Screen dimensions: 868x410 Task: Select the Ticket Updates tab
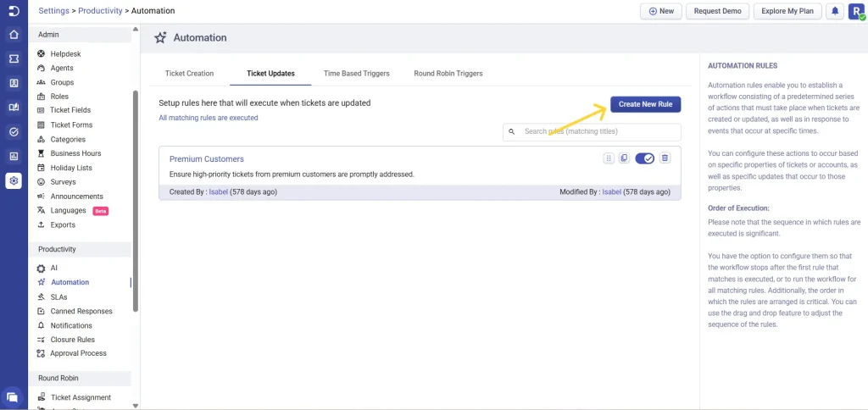pyautogui.click(x=270, y=73)
